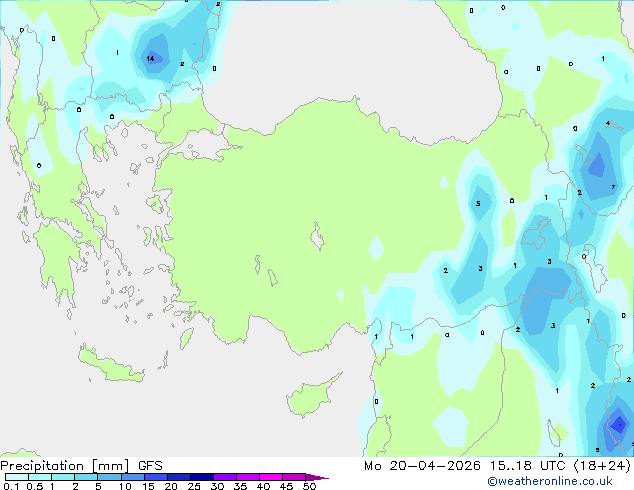Click the "30" legend scale label
634x490 pixels.
click(x=217, y=486)
